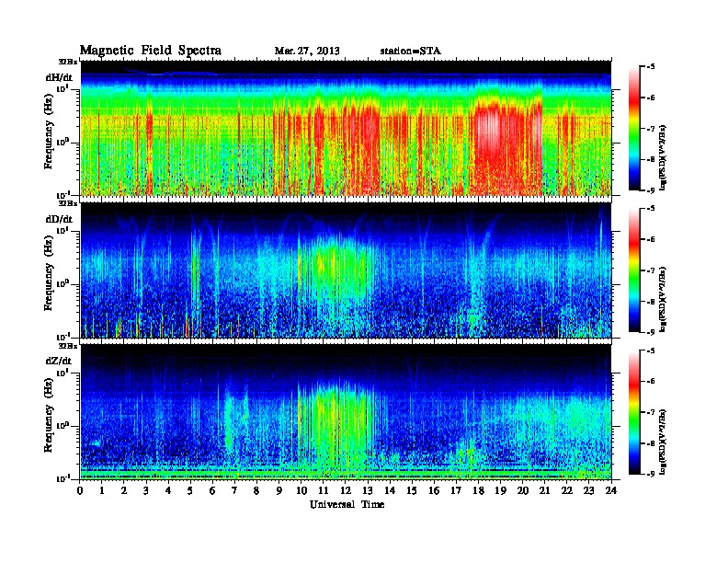The width and height of the screenshot is (728, 563).
Task: Click hour "9" on the time axis
Action: (279, 490)
